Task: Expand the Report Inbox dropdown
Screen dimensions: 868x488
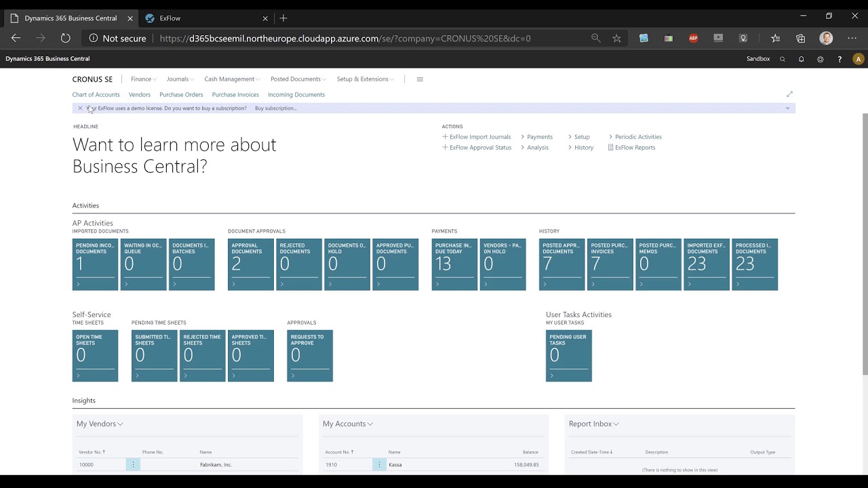Action: 594,424
